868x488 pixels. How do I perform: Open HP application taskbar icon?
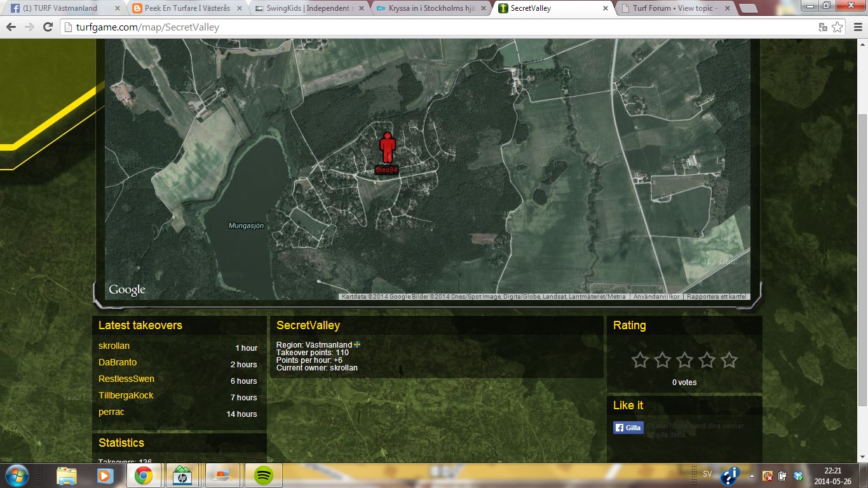(x=182, y=475)
